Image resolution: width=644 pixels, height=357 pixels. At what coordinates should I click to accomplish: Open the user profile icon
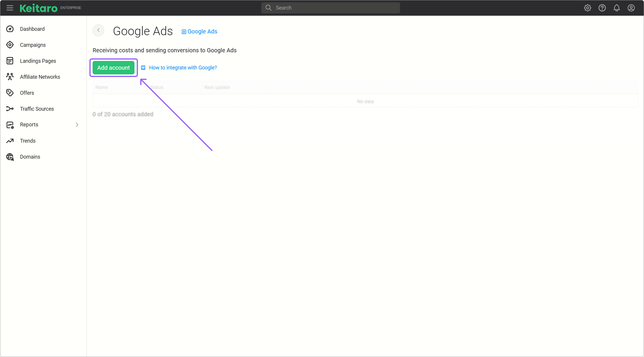tap(631, 8)
